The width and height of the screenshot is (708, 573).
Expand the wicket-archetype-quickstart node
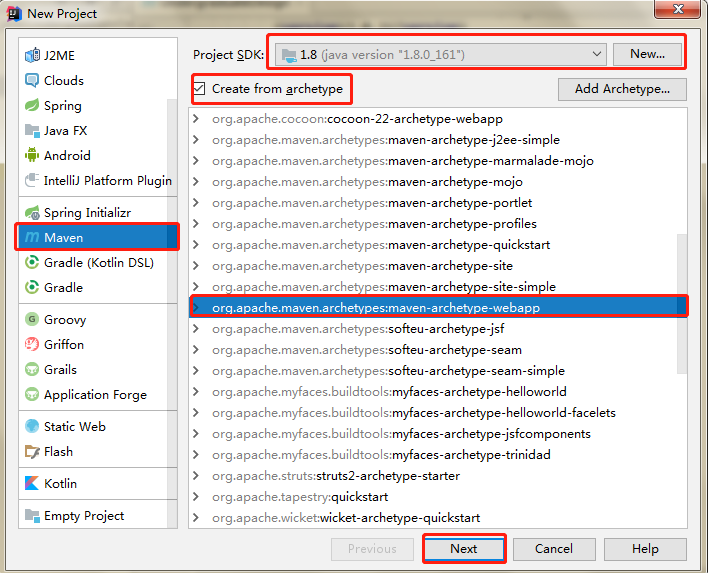196,517
